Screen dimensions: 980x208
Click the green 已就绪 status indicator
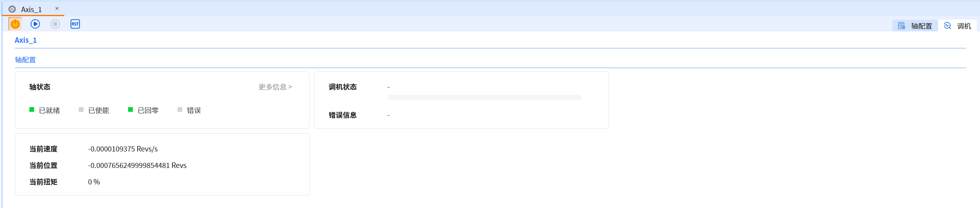coord(32,110)
